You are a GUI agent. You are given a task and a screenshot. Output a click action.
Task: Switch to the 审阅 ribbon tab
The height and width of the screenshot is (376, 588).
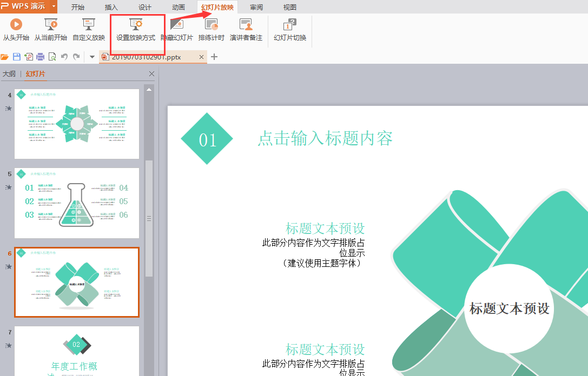pyautogui.click(x=256, y=7)
